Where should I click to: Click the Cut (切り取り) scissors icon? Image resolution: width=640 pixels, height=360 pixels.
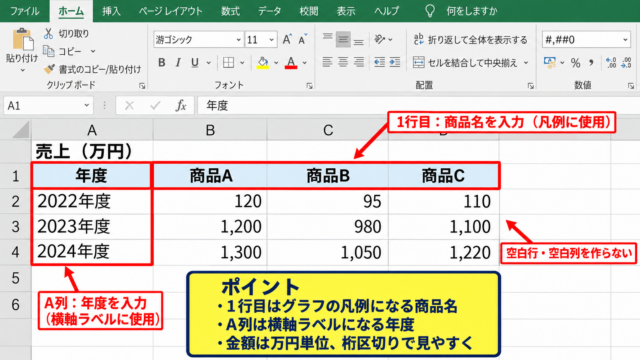click(x=49, y=33)
